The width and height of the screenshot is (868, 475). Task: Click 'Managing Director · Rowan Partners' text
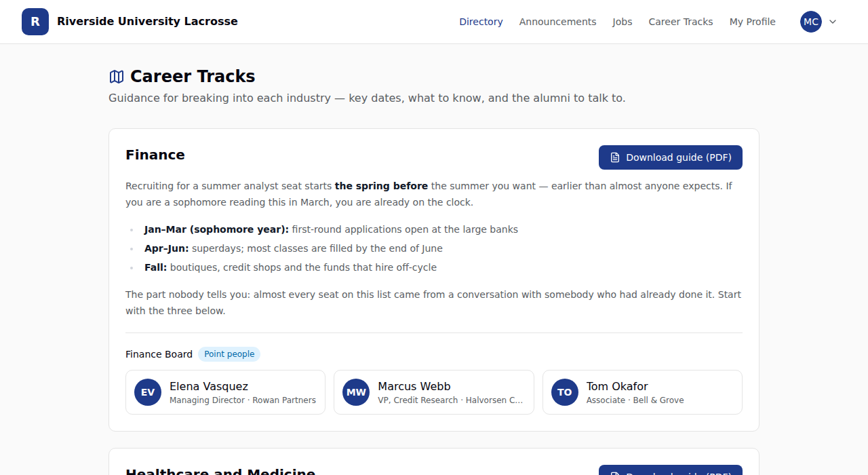click(x=243, y=400)
